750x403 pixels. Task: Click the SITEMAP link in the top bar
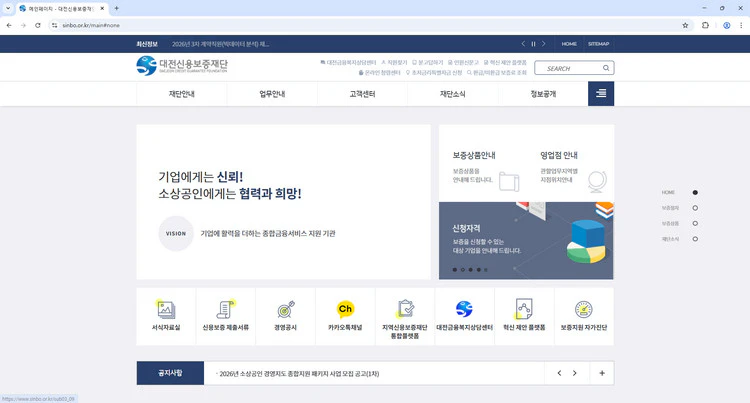click(x=598, y=44)
